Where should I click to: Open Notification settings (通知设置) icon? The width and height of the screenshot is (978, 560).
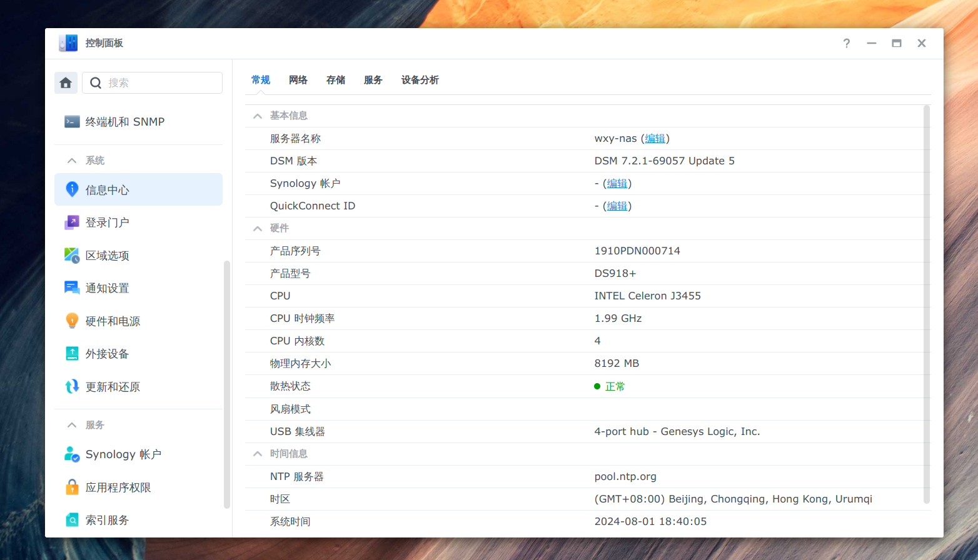[72, 288]
